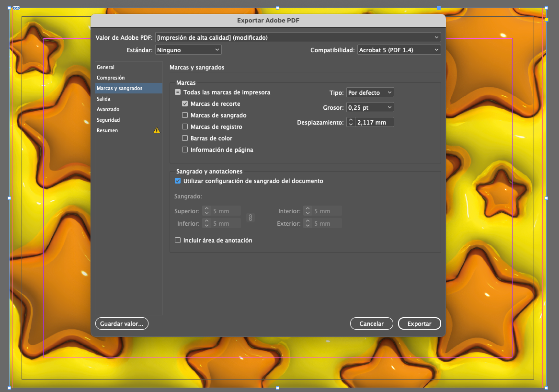Click the Marcas y sangrados panel heading
This screenshot has height=392, width=559.
(x=197, y=68)
